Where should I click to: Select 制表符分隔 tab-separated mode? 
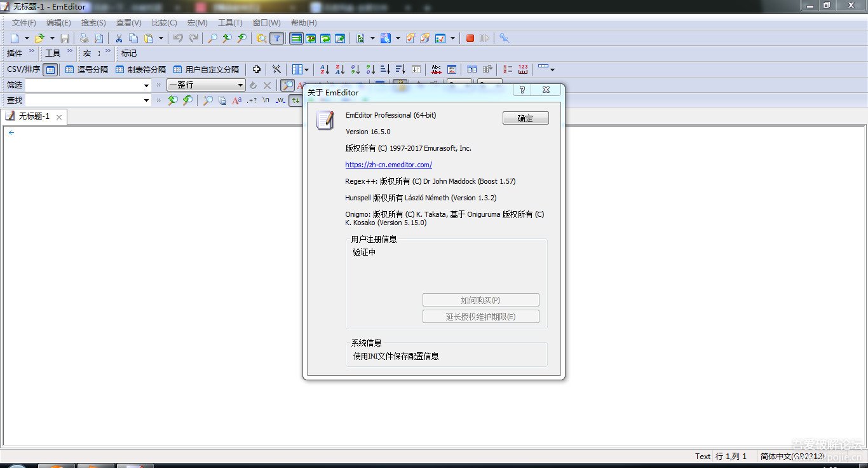(x=140, y=69)
